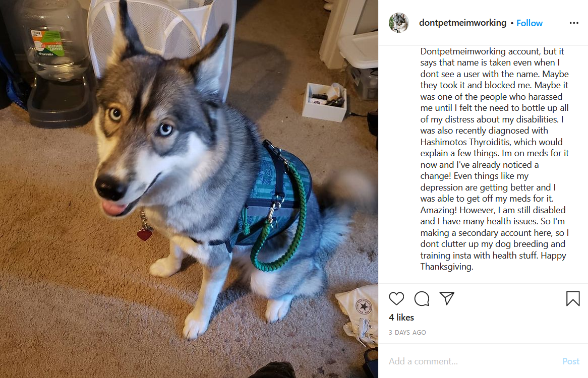Open comments via speech bubble icon
The image size is (588, 378).
pyautogui.click(x=422, y=298)
